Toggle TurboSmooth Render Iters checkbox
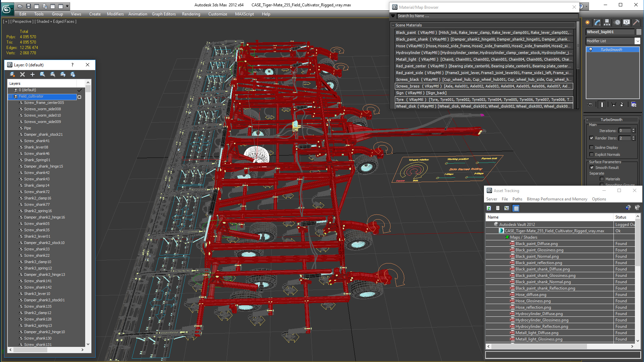Image resolution: width=644 pixels, height=362 pixels. pos(592,138)
